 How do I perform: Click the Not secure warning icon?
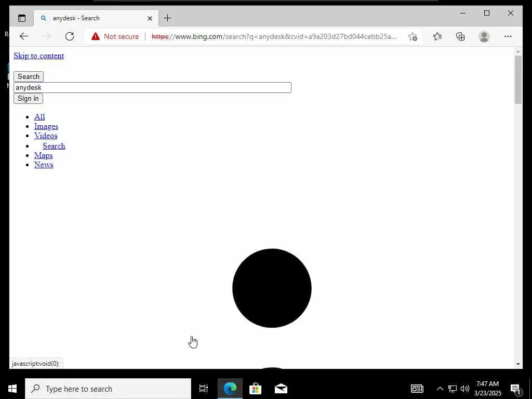click(96, 36)
